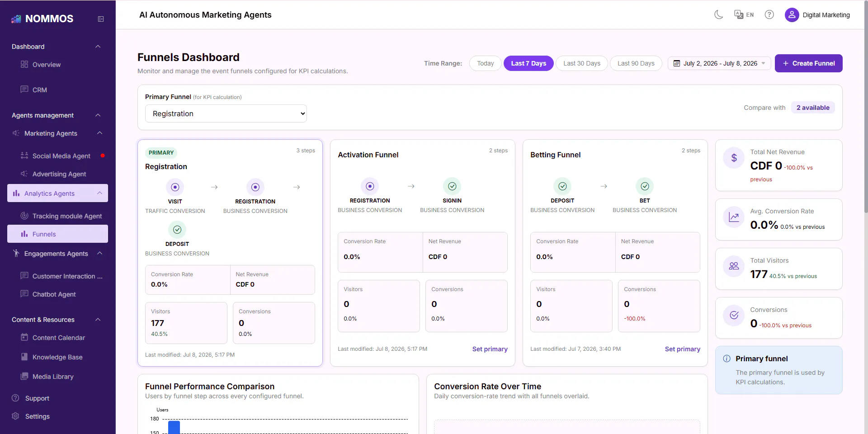Collapse the Analytics Agents group
The width and height of the screenshot is (868, 434).
pyautogui.click(x=99, y=193)
